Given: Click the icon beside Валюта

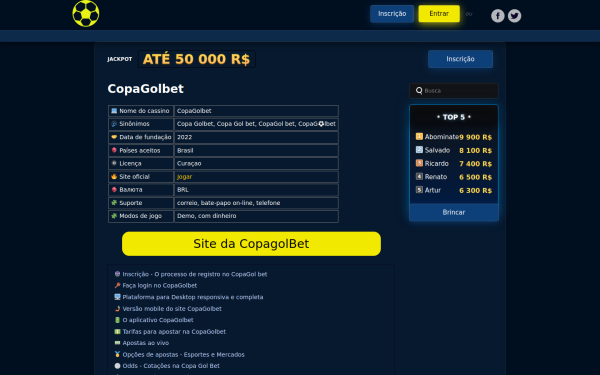Looking at the screenshot, I should click(x=114, y=190).
